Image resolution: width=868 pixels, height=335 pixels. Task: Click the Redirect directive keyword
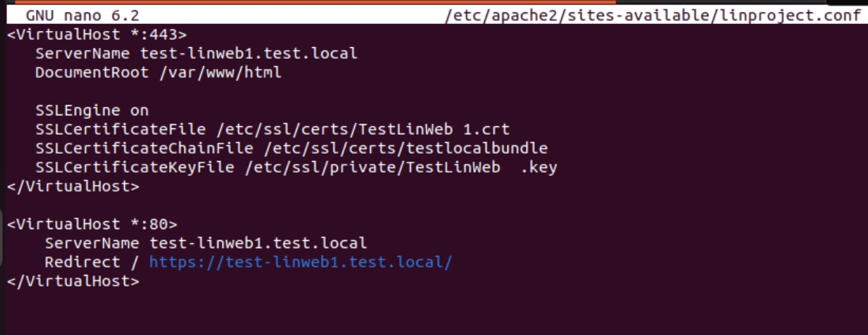point(83,262)
